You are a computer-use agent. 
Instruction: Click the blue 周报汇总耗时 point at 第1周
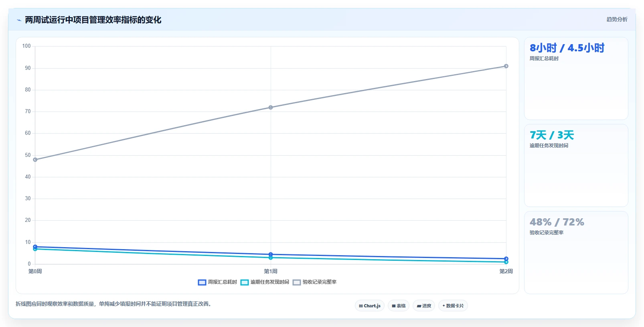pos(271,254)
